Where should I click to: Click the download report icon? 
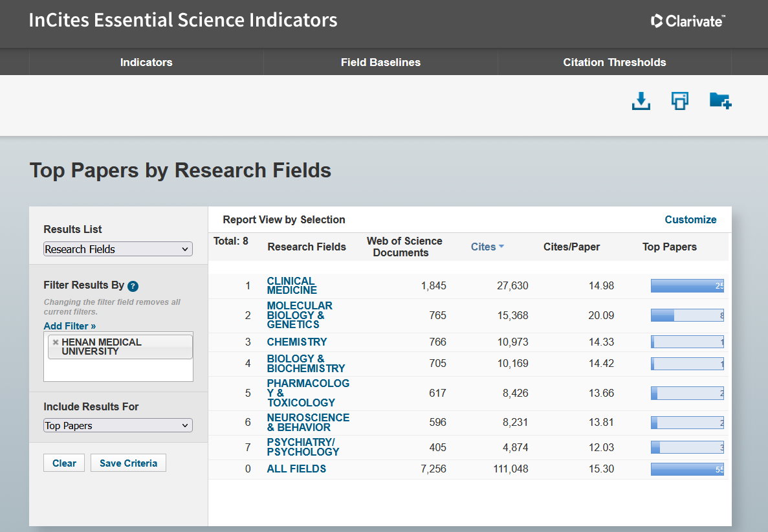641,101
